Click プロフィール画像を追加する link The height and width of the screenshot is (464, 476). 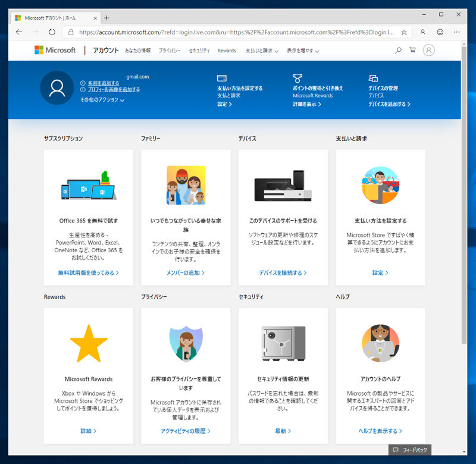point(114,89)
